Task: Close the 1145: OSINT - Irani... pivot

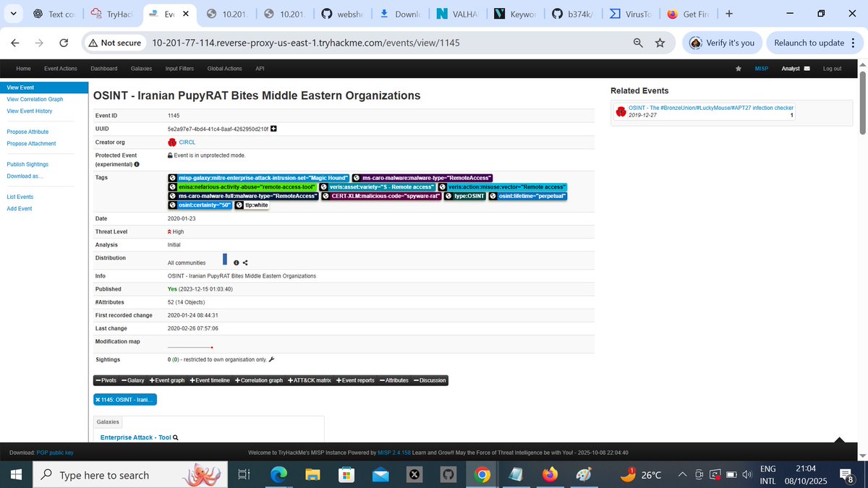Action: [98, 400]
